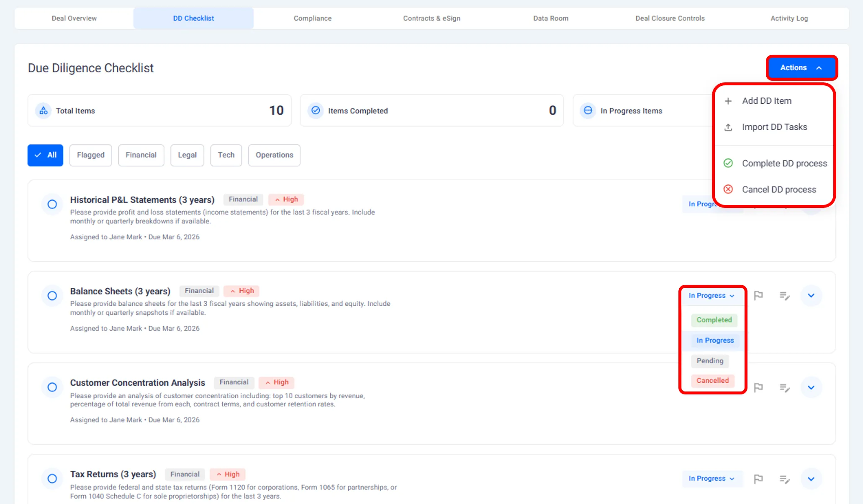The image size is (863, 504).
Task: Switch to the Compliance tab
Action: (x=312, y=18)
